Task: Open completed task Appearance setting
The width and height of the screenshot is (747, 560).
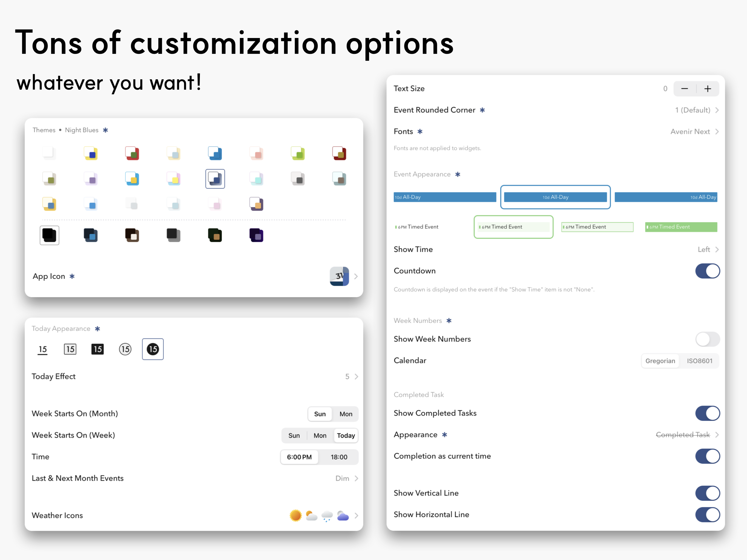Action: [x=556, y=435]
